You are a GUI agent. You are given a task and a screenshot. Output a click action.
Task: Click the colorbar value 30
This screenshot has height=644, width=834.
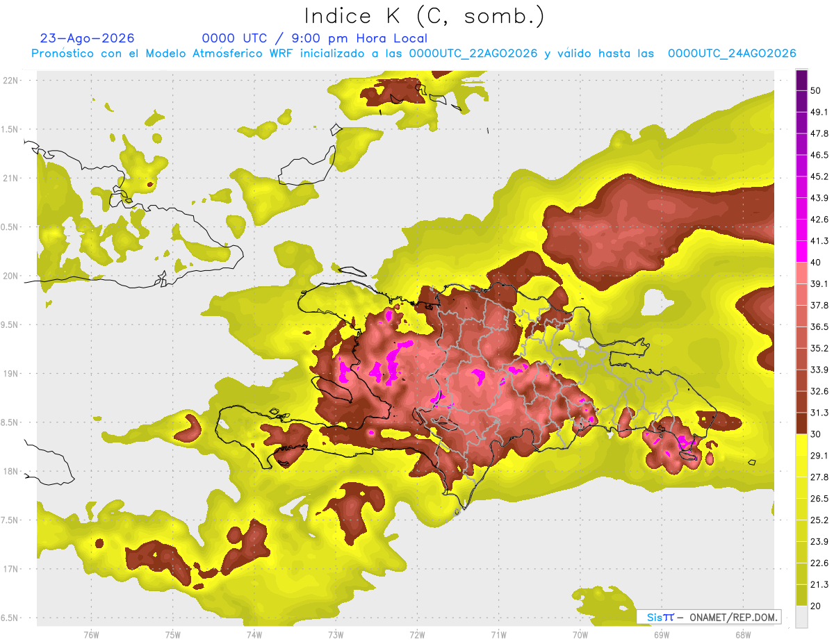click(x=816, y=434)
